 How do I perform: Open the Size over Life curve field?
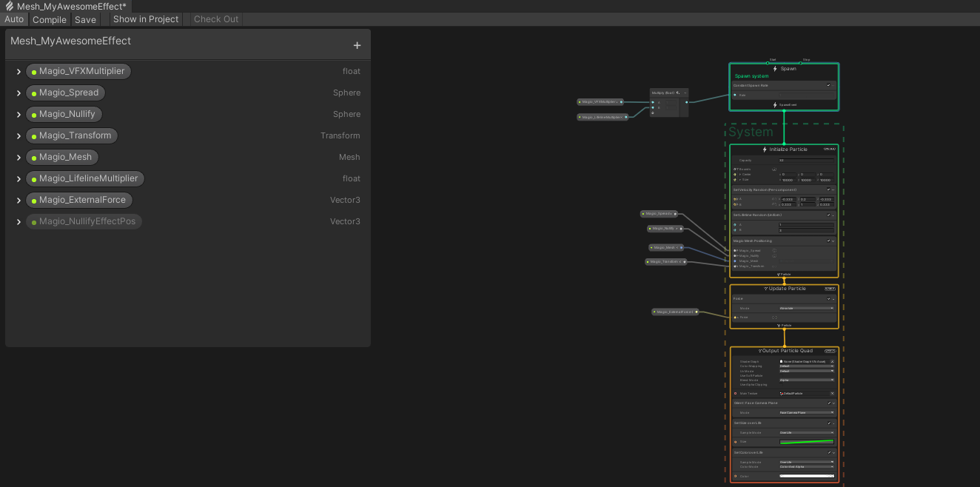(x=806, y=442)
